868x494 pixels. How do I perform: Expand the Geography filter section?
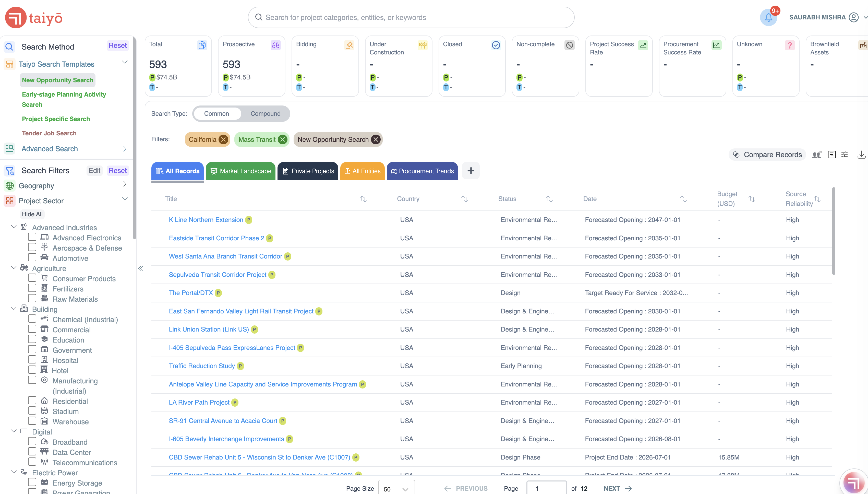point(124,184)
